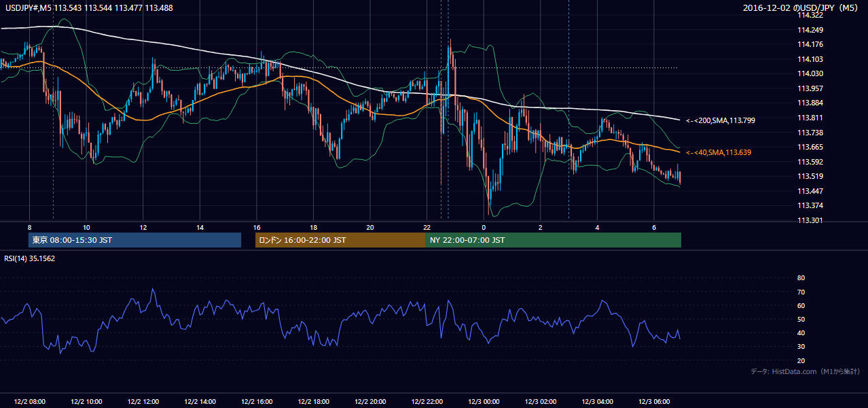Click RSI scale value 50
This screenshot has height=408, width=868.
801,319
